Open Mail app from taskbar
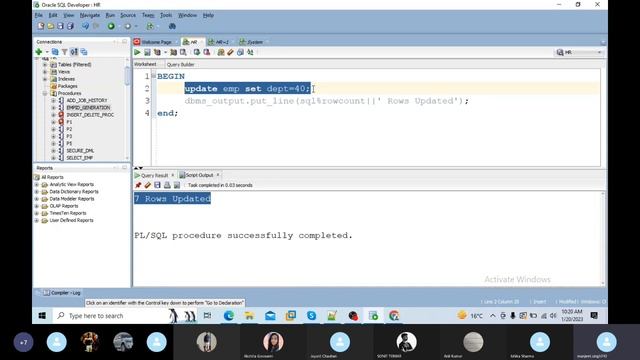This screenshot has height=360, width=640. pyautogui.click(x=270, y=316)
